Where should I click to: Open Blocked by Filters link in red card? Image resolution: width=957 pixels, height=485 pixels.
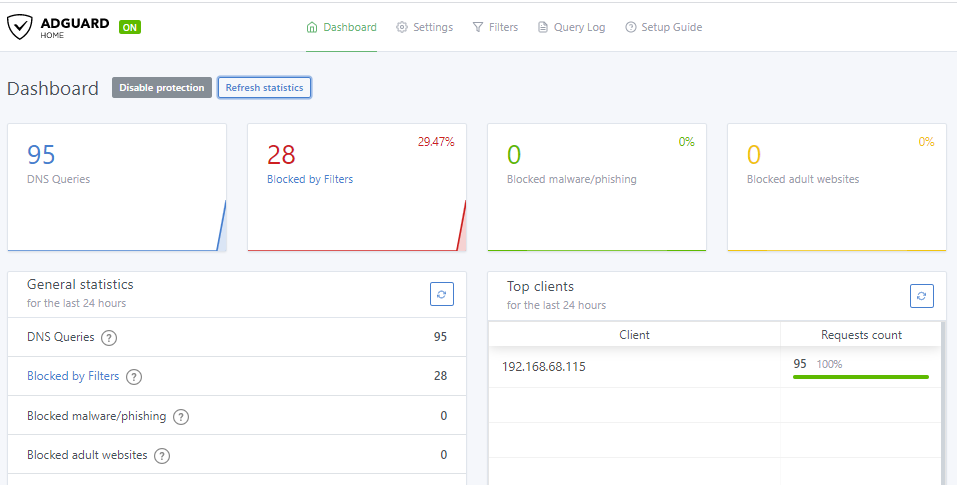pos(310,179)
